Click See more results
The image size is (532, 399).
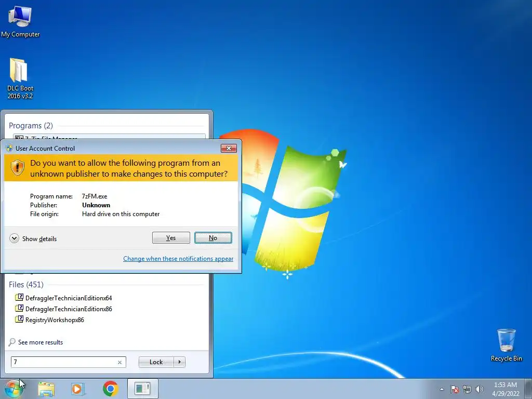pos(36,342)
